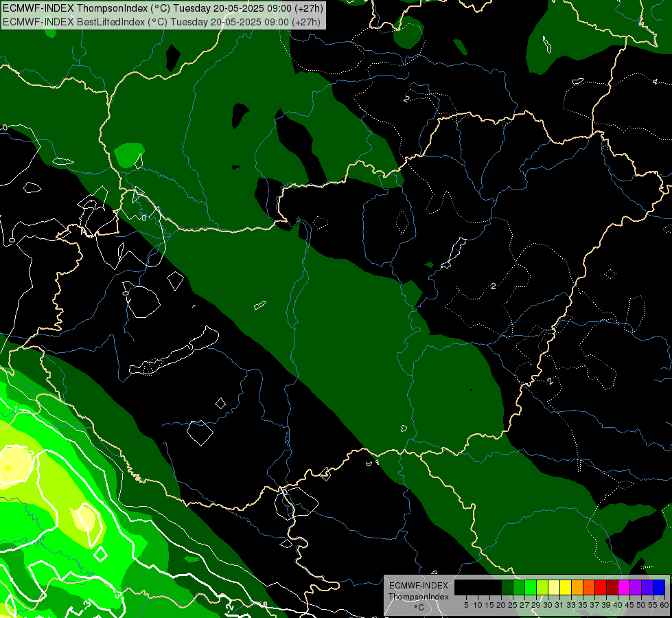Click the legend scale value '37'

click(x=594, y=605)
